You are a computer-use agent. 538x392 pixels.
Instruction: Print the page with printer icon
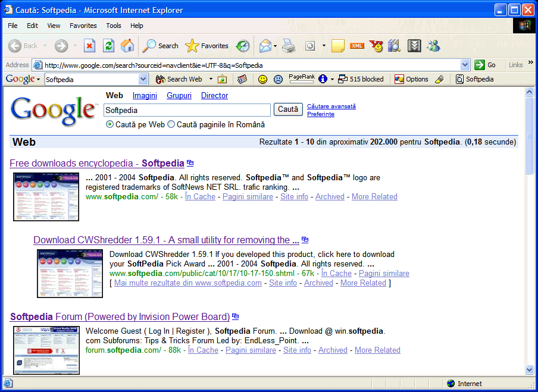point(289,46)
